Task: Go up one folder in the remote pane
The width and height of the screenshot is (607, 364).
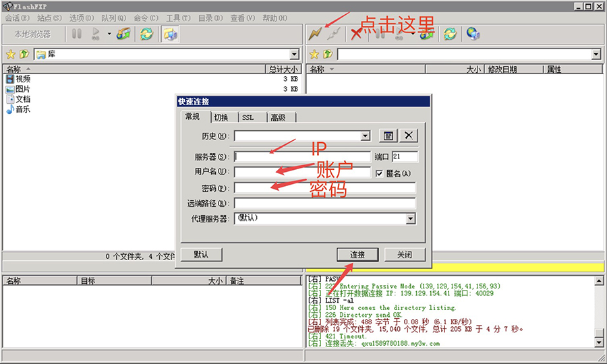Action: pyautogui.click(x=328, y=55)
